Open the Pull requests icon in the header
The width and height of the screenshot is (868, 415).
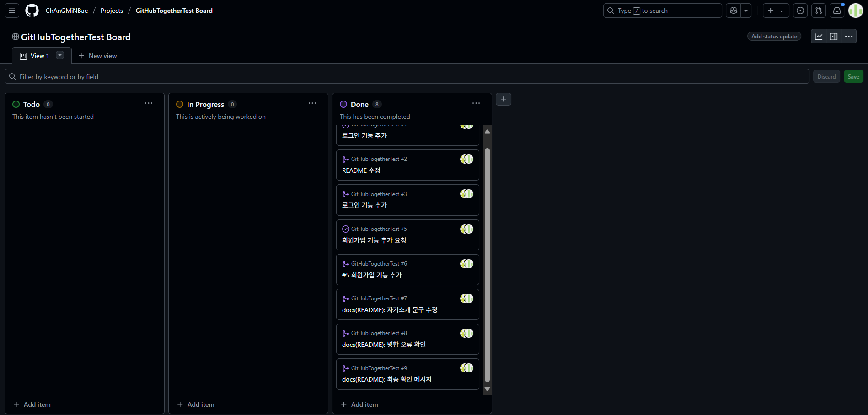tap(819, 11)
